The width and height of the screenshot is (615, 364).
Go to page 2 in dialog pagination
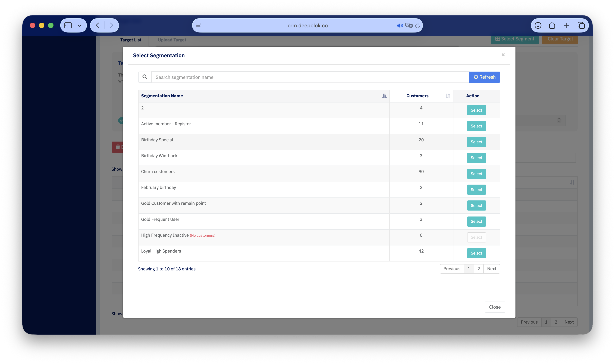click(x=478, y=269)
